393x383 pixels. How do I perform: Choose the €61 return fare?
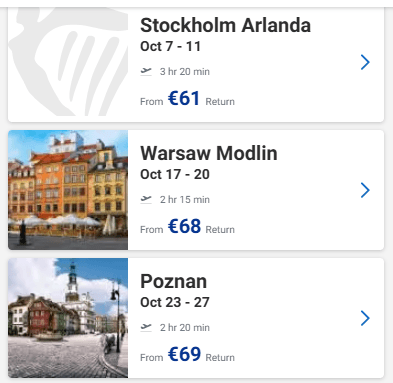pyautogui.click(x=184, y=98)
